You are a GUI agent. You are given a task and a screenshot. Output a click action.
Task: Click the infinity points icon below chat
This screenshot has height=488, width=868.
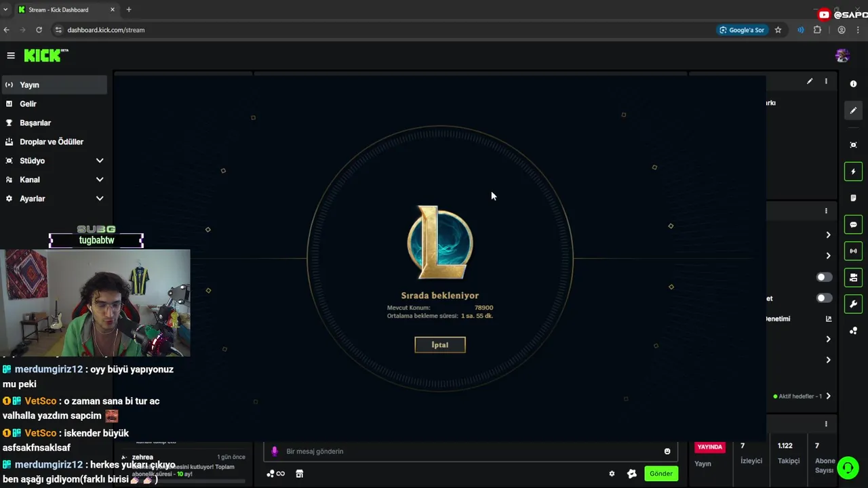[275, 474]
